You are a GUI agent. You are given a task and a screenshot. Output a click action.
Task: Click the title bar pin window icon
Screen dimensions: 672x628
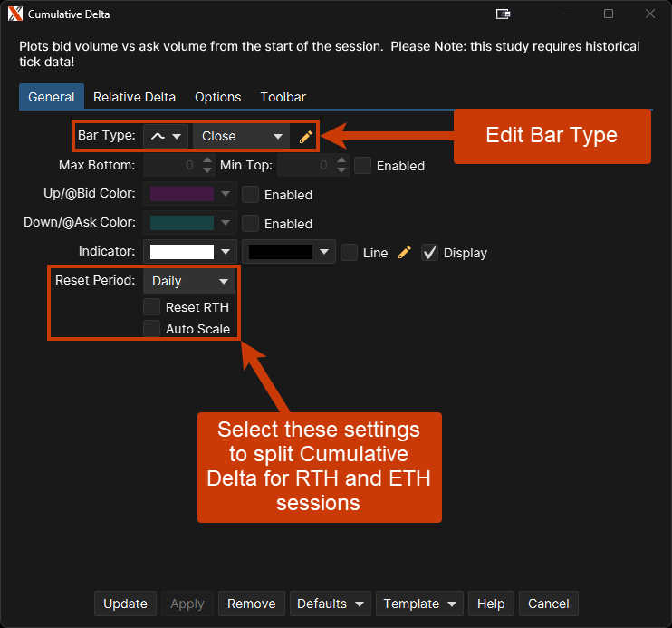point(504,14)
